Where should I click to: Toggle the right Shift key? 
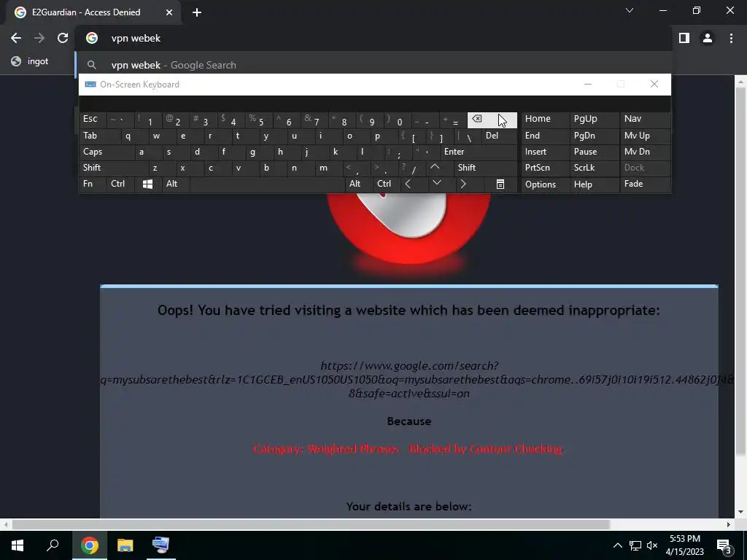coord(485,168)
